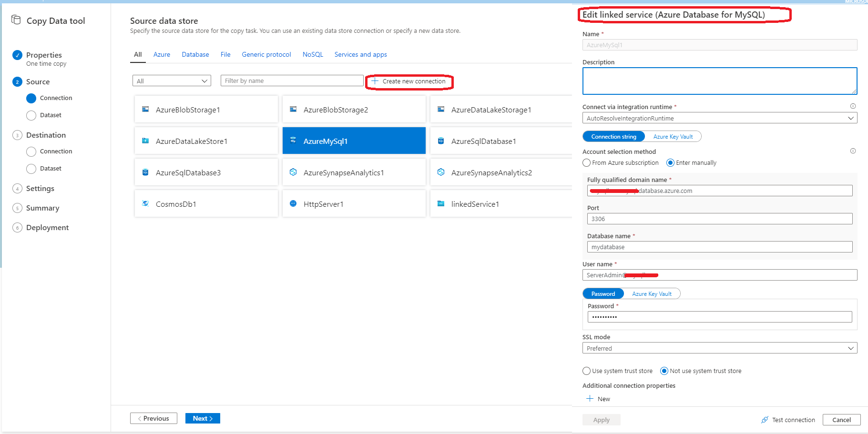Click the AzureDataLakeStore1 icon
This screenshot has height=434, width=868.
click(145, 141)
